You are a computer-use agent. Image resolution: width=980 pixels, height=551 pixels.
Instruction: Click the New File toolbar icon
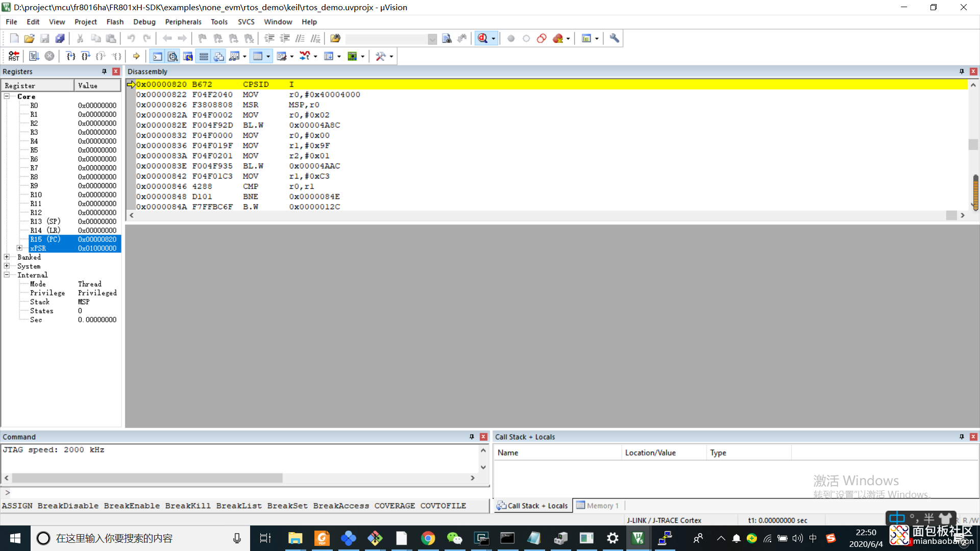pyautogui.click(x=14, y=38)
